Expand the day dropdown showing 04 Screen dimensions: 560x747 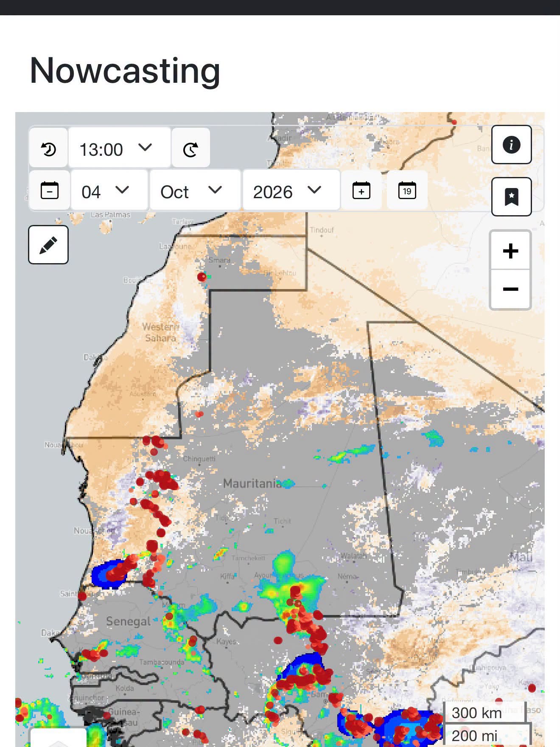109,191
